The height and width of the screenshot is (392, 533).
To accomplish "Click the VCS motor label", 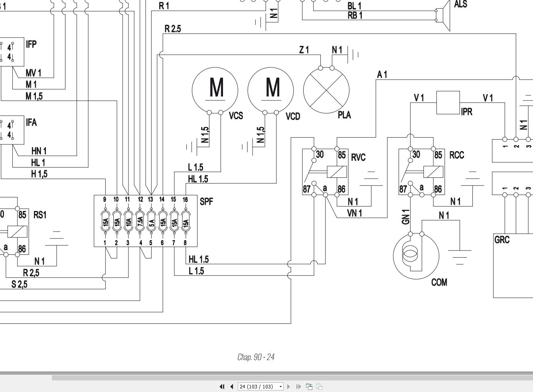I will click(236, 116).
